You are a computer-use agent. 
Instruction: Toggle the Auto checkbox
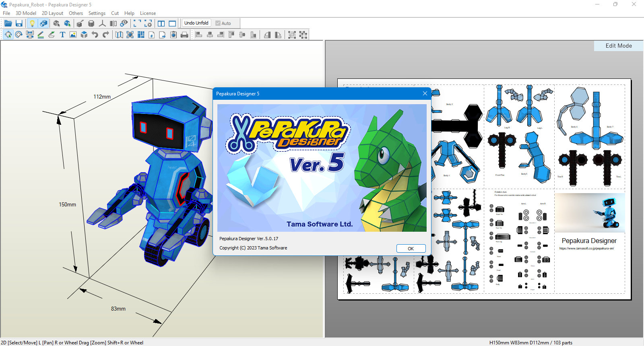point(223,23)
